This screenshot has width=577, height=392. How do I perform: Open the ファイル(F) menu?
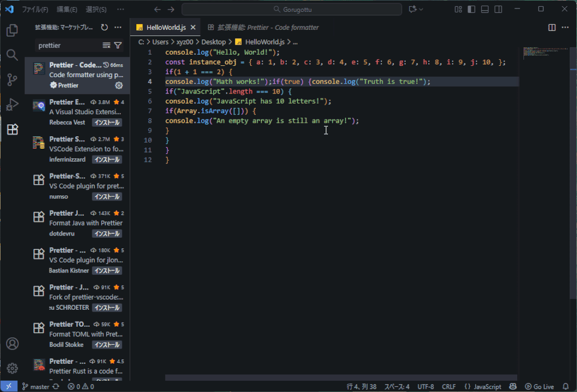35,10
